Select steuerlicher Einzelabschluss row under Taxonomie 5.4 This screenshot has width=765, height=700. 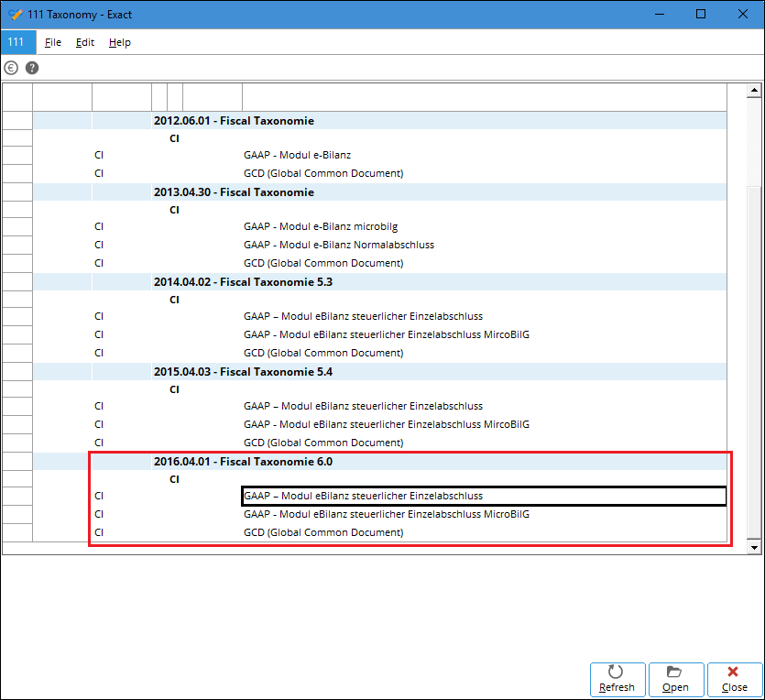(379, 406)
